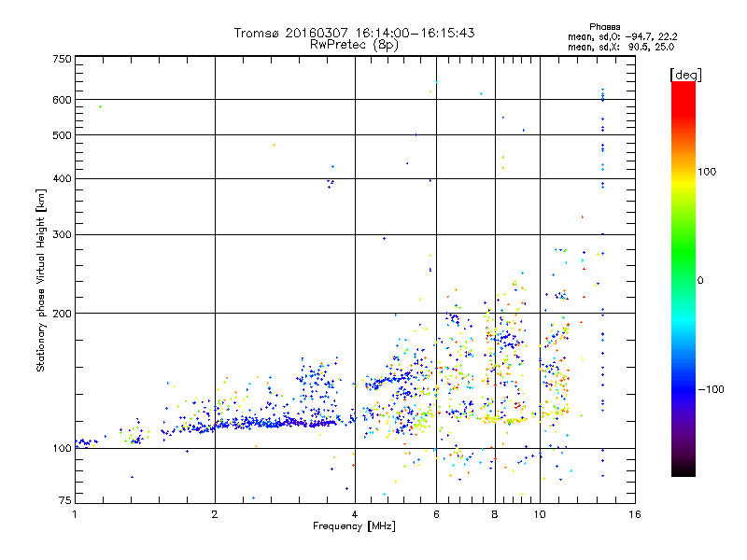Click the y-axis tick label '75'
747x560 pixels.
tap(65, 500)
